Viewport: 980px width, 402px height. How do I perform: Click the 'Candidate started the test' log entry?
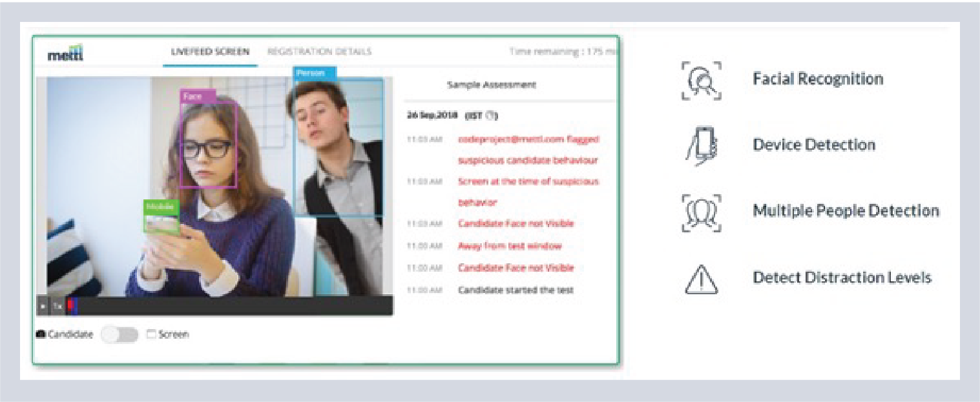(516, 290)
